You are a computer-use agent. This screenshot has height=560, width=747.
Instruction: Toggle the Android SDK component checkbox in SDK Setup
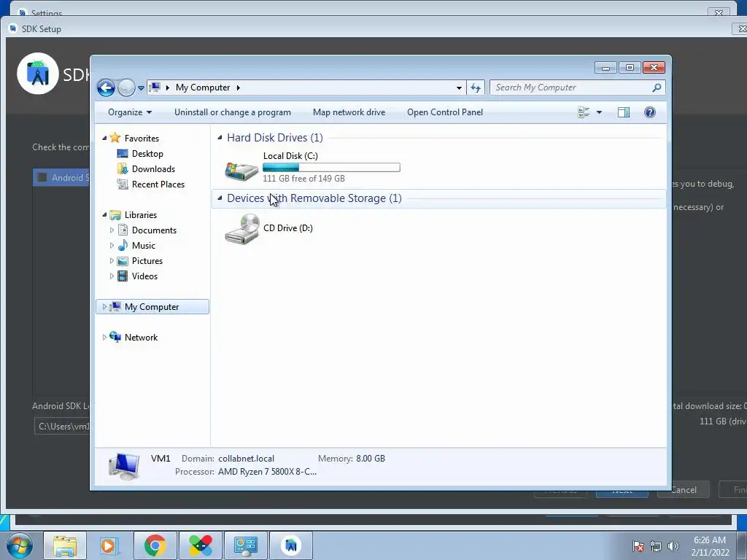[x=42, y=178]
